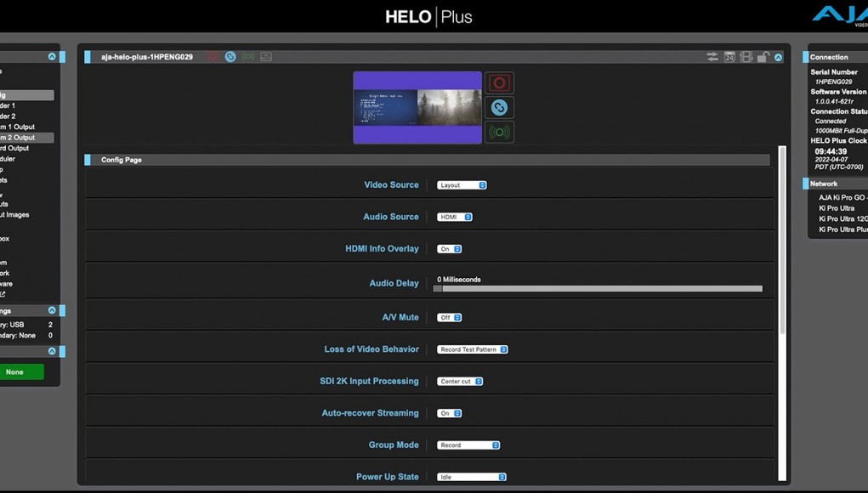Click the green None button
The height and width of the screenshot is (493, 868).
click(21, 371)
